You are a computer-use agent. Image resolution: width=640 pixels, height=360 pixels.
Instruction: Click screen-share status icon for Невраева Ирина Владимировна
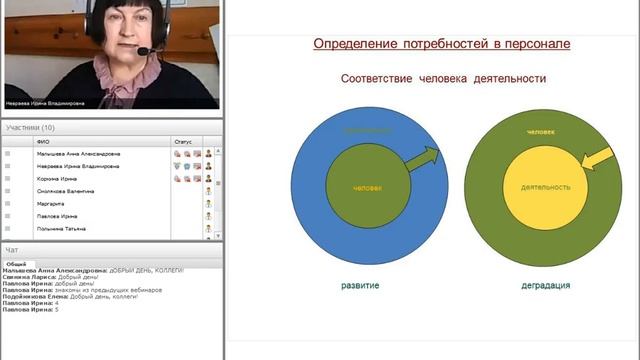pos(197,166)
